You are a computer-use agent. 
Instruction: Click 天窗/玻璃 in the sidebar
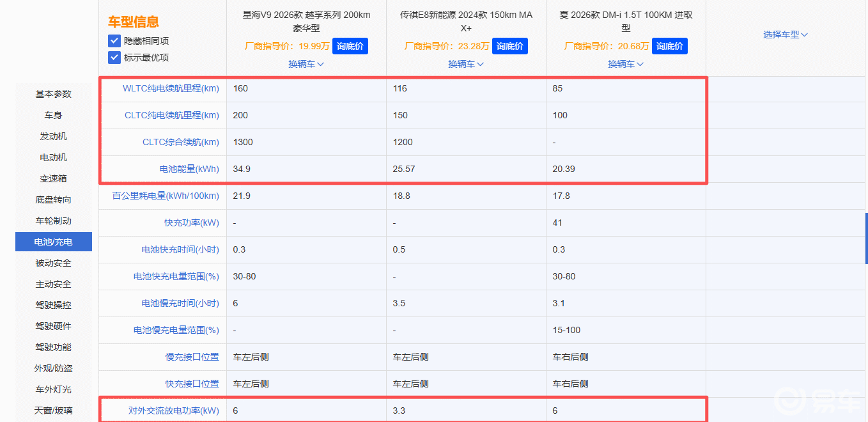tap(54, 410)
